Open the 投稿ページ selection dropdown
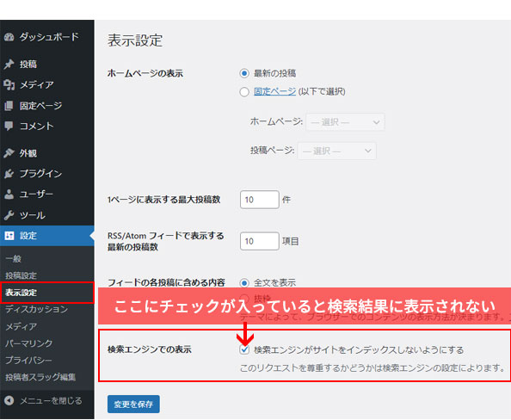The height and width of the screenshot is (420, 511). coord(336,151)
